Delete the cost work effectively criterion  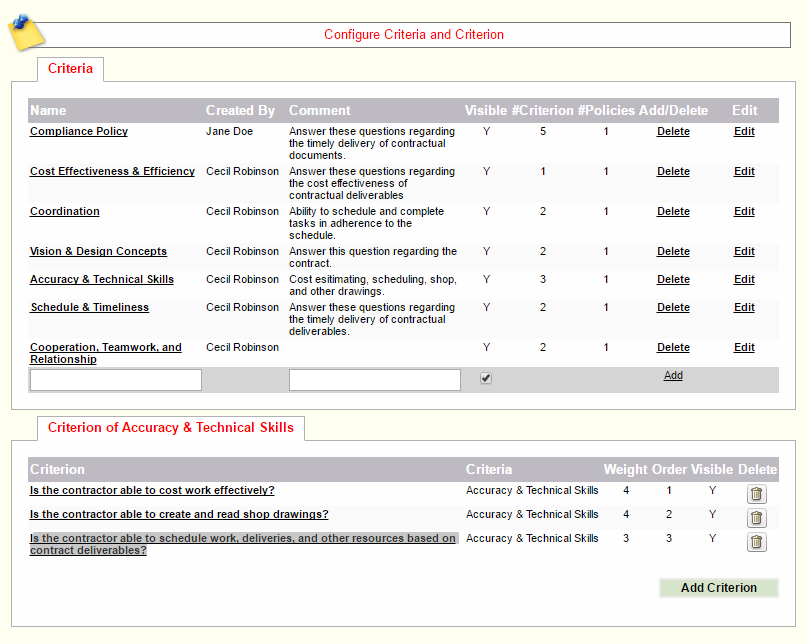[756, 494]
